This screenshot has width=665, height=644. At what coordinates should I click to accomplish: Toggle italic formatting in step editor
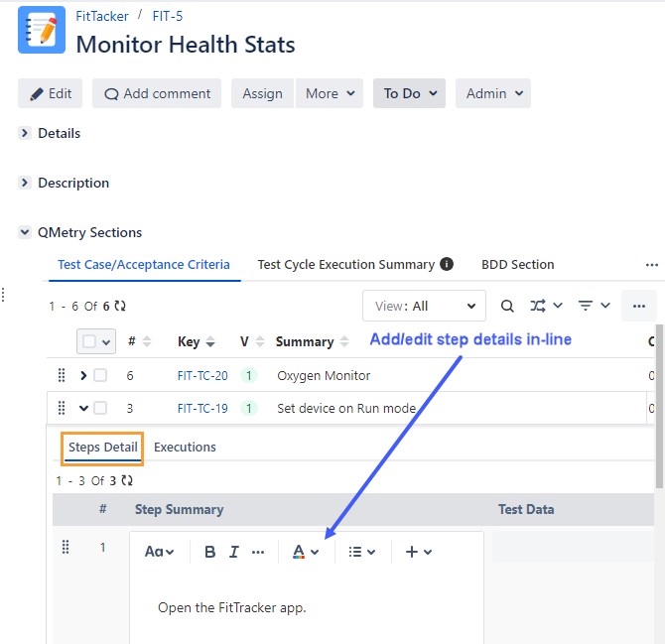tap(234, 552)
